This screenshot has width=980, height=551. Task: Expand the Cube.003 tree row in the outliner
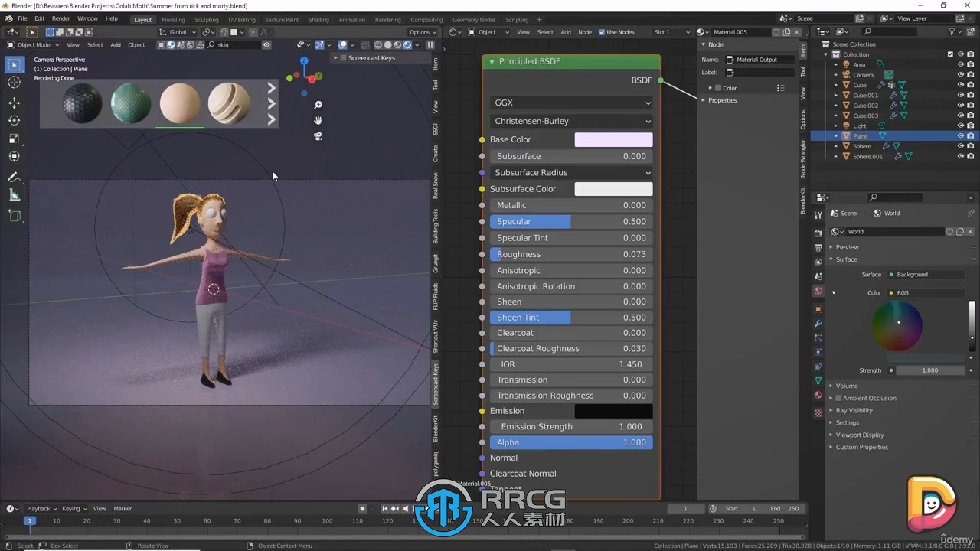[836, 116]
